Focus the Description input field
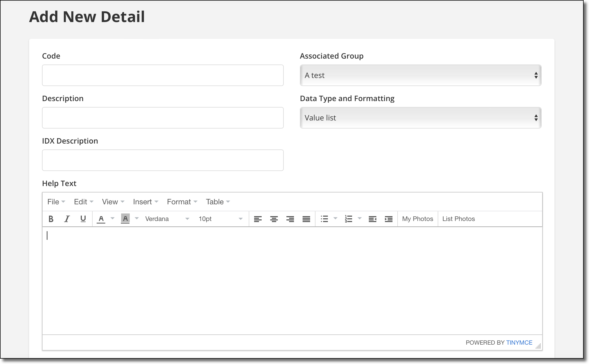The width and height of the screenshot is (589, 364). click(163, 118)
